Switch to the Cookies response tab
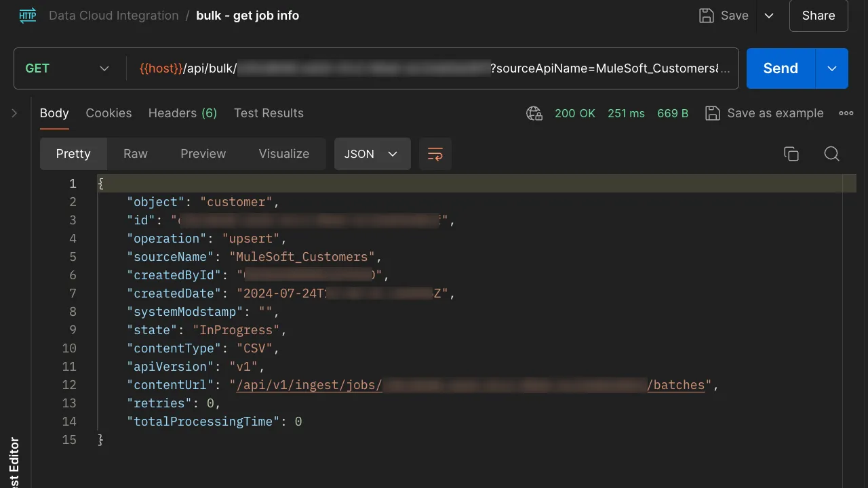This screenshot has width=868, height=488. click(108, 113)
